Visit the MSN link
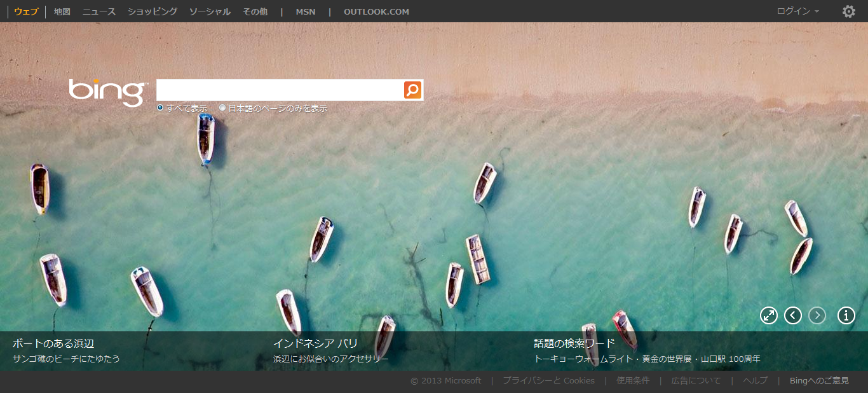Image resolution: width=868 pixels, height=393 pixels. (x=305, y=11)
